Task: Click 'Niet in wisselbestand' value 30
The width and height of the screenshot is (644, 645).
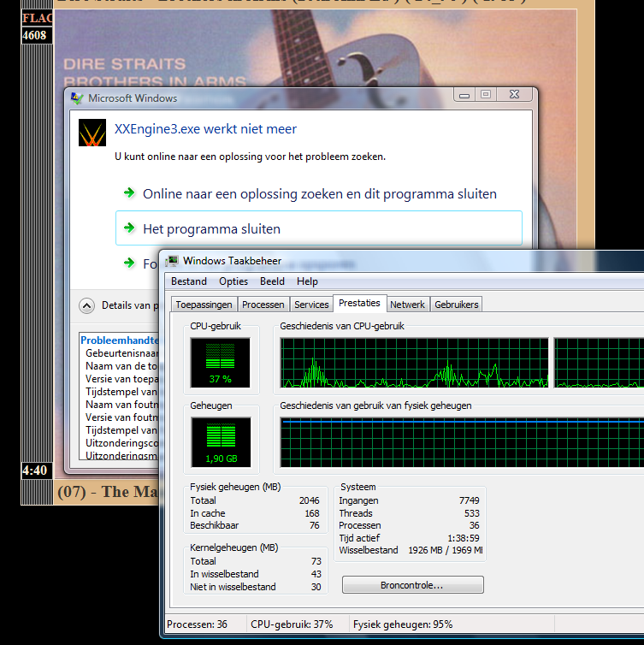Action: point(316,587)
